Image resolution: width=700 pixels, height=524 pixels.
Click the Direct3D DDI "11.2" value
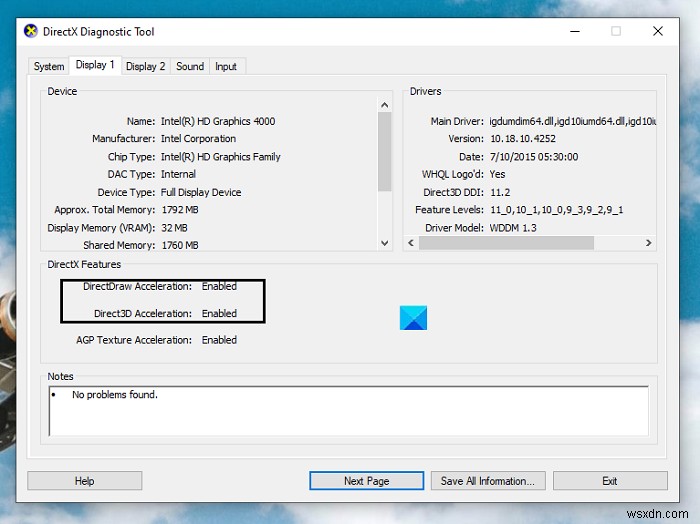pos(500,192)
